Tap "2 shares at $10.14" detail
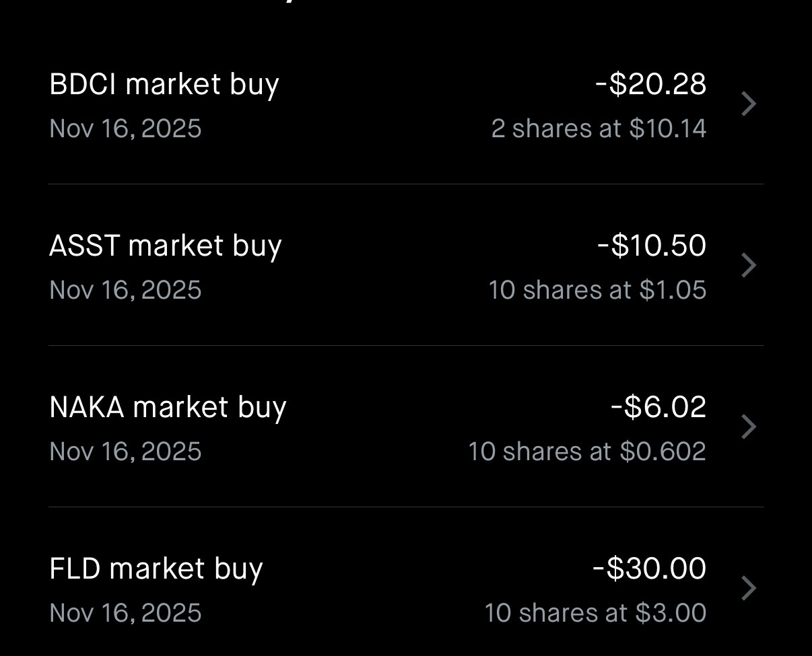Image resolution: width=812 pixels, height=656 pixels. [x=599, y=129]
